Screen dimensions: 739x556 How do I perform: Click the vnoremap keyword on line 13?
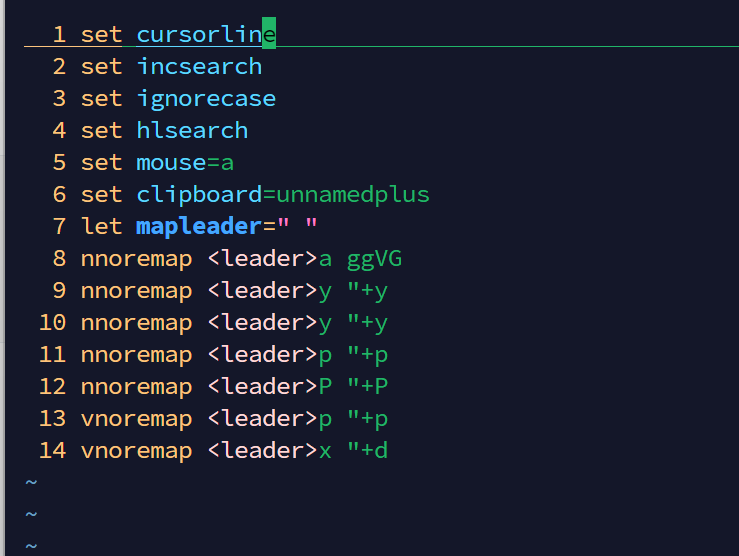(x=136, y=419)
